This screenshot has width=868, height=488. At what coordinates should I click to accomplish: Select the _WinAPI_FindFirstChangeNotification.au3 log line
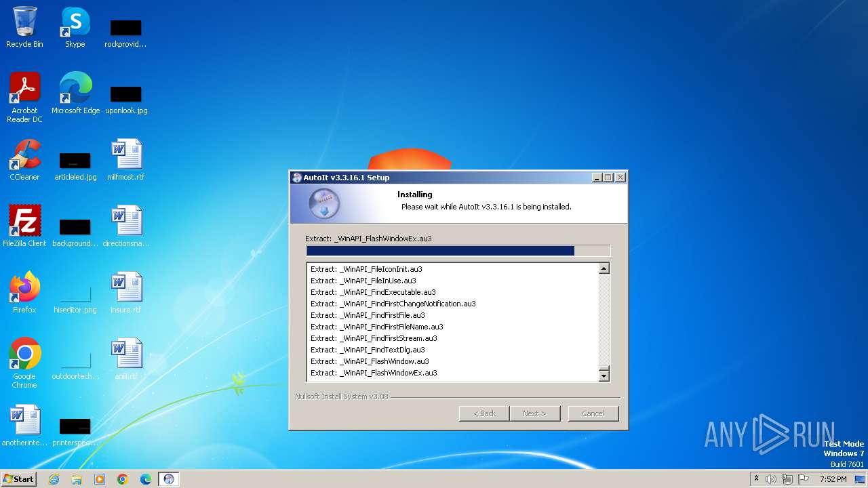pos(393,304)
